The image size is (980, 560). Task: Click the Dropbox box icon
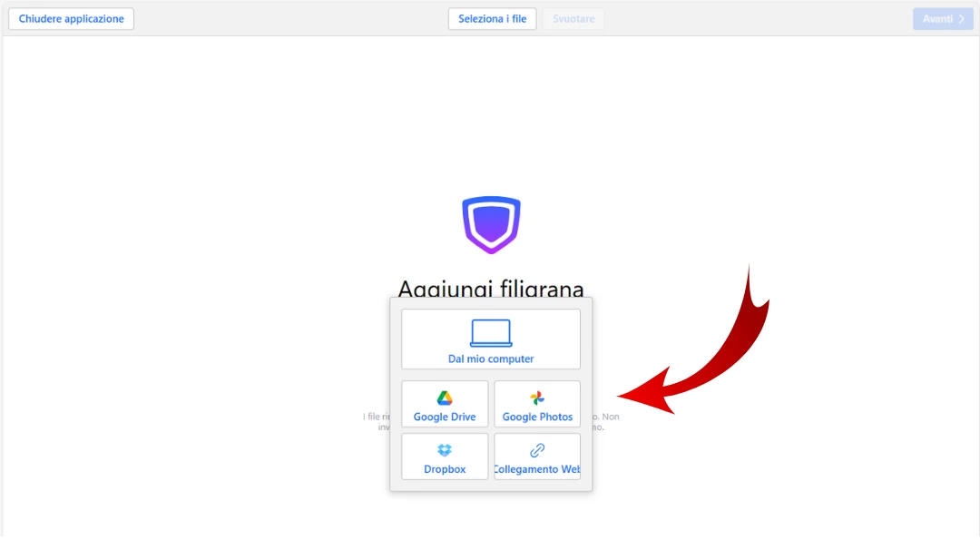click(x=445, y=451)
